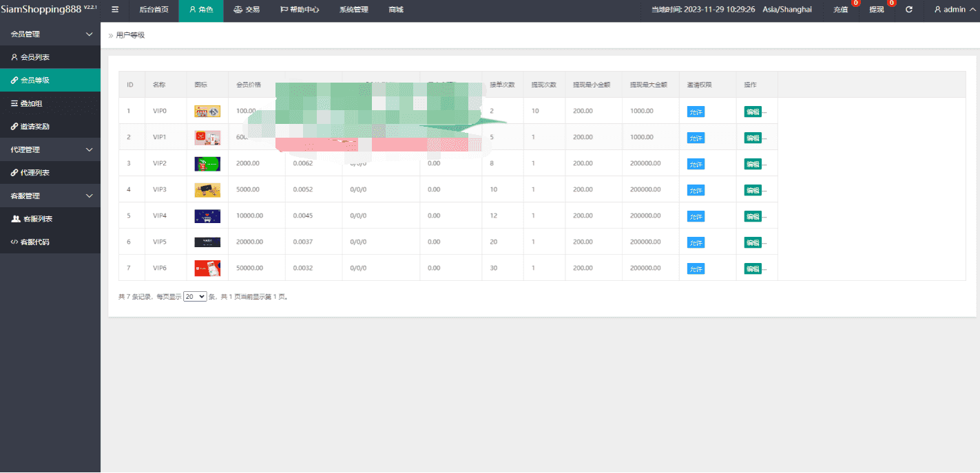Viewport: 980px width, 473px height.
Task: Switch to the 系统管理 top tab
Action: tap(353, 10)
